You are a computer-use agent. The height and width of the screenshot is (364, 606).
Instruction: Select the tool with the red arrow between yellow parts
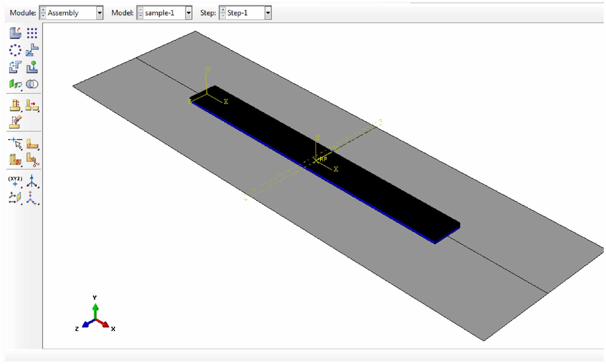point(32,105)
